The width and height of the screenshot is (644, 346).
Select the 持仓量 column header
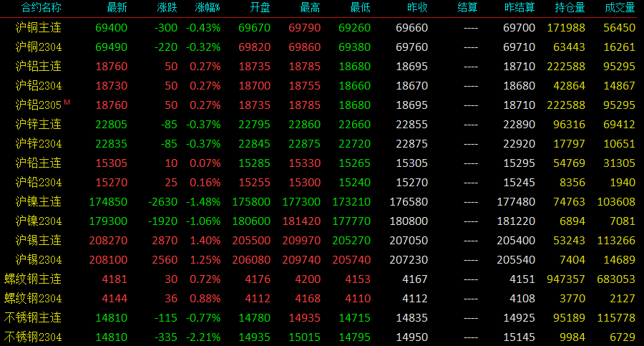pyautogui.click(x=570, y=7)
